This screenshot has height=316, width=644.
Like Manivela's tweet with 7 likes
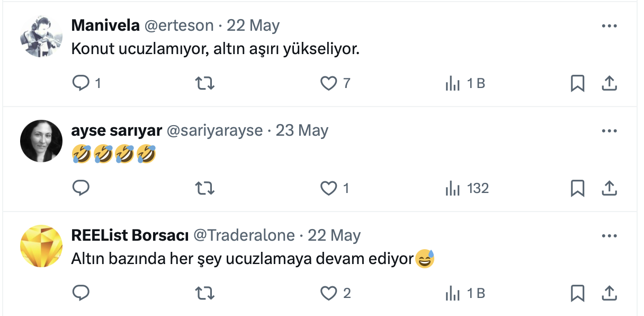coord(329,83)
